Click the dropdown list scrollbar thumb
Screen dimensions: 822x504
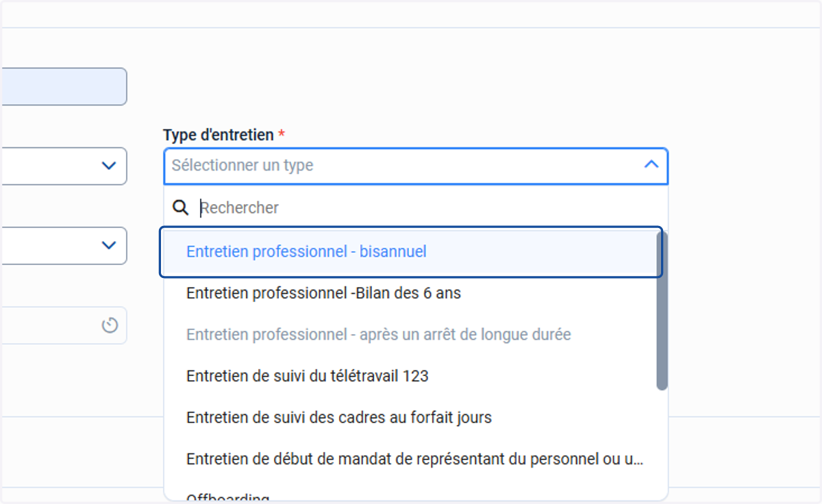click(x=662, y=311)
